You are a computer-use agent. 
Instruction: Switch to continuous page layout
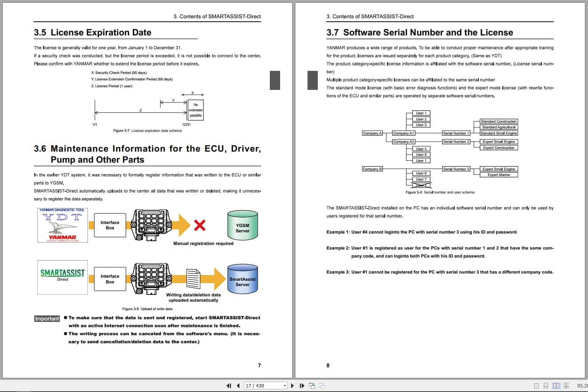[x=546, y=386]
